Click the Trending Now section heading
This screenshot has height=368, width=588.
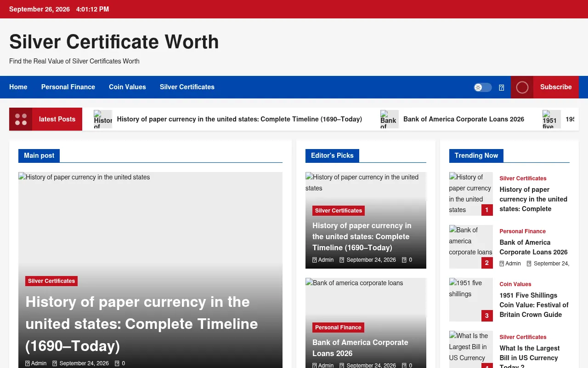tap(476, 155)
